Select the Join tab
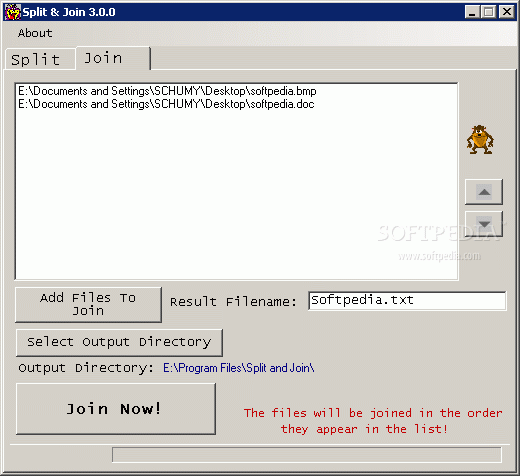The image size is (520, 476). pyautogui.click(x=113, y=58)
